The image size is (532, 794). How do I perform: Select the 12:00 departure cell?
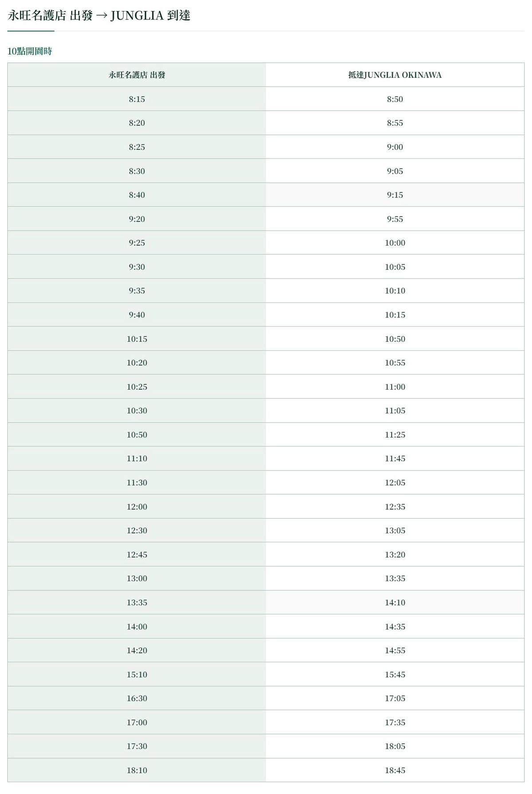(137, 506)
